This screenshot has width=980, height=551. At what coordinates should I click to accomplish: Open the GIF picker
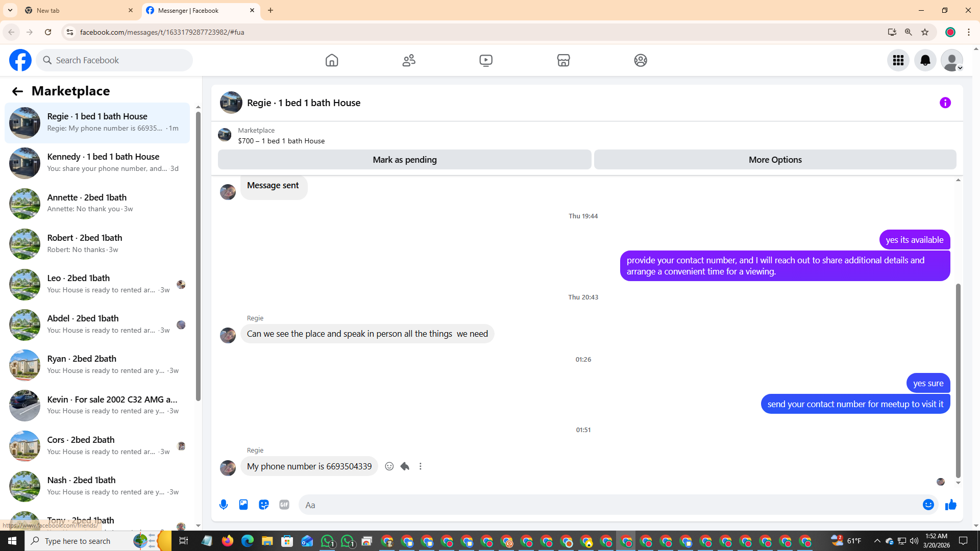[284, 505]
